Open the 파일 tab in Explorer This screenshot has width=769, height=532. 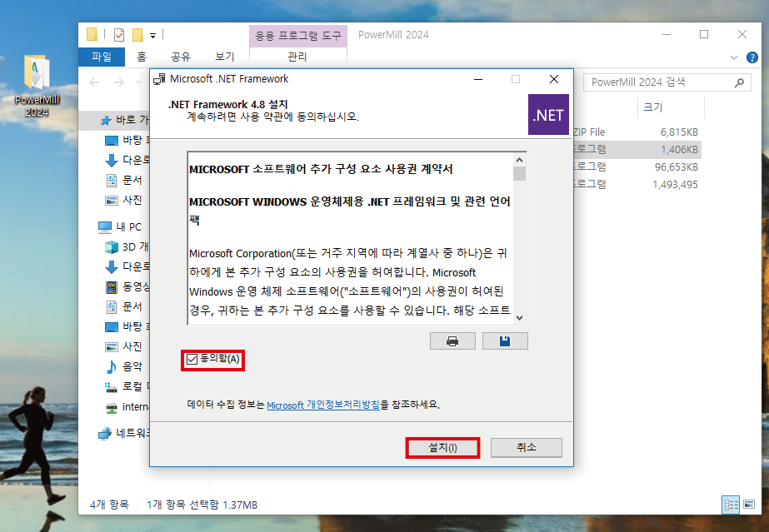(x=102, y=57)
